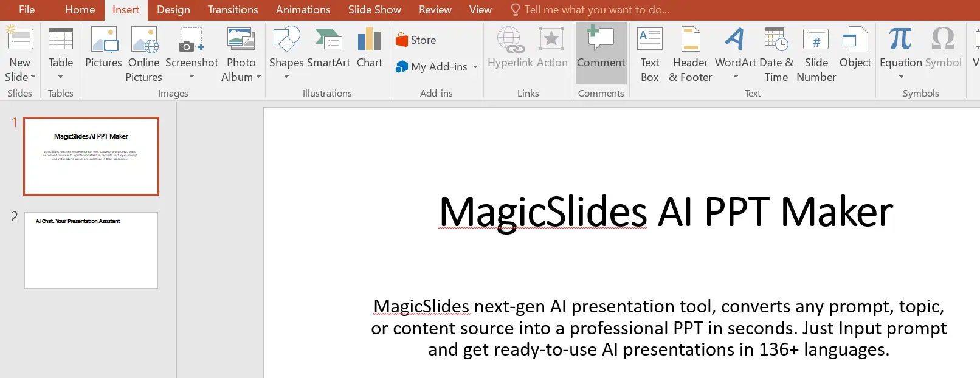Open the Equation dropdown arrow
The width and height of the screenshot is (980, 378).
901,77
